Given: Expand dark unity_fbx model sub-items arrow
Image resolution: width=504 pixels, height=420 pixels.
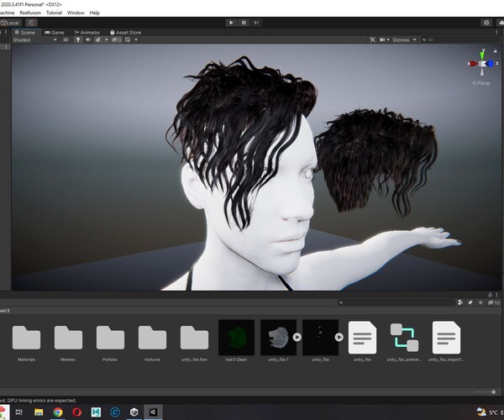Looking at the screenshot, I should pos(339,337).
